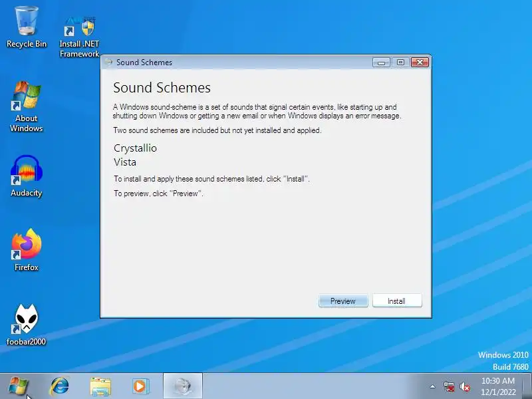Open the Recycle Bin desktop icon
This screenshot has width=532, height=399.
point(27,27)
